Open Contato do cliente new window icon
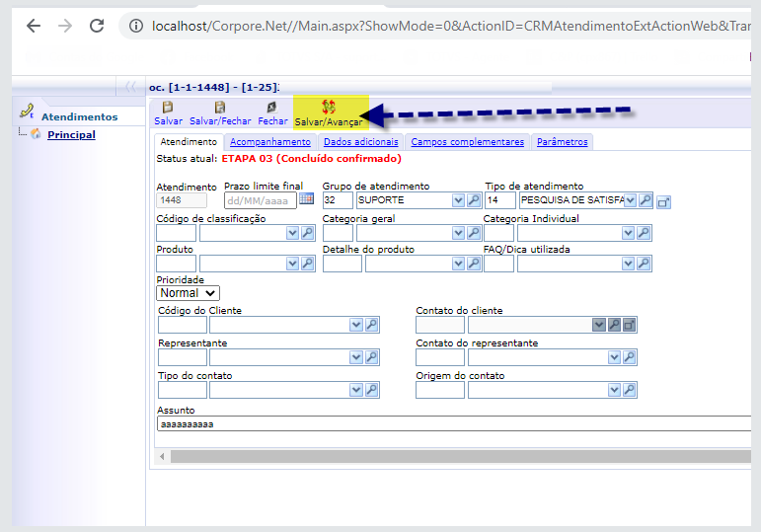The height and width of the screenshot is (532, 761). tap(630, 325)
